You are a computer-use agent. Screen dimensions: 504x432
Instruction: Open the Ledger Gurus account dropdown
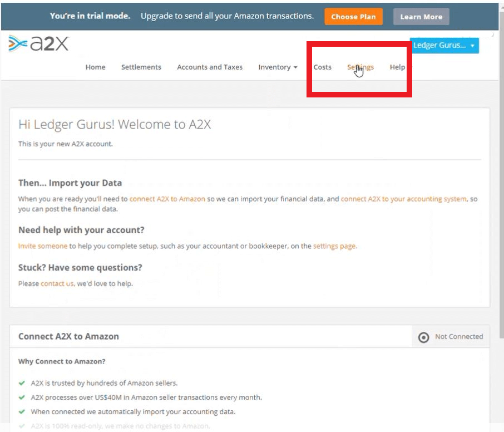click(x=444, y=45)
